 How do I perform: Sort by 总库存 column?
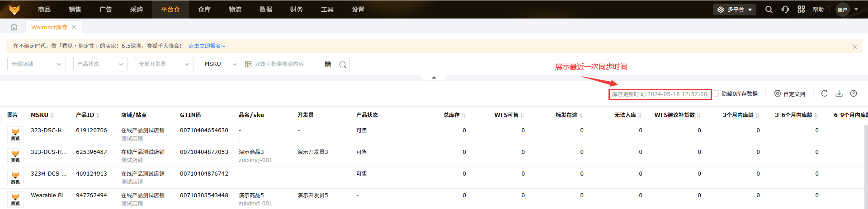[x=464, y=116]
